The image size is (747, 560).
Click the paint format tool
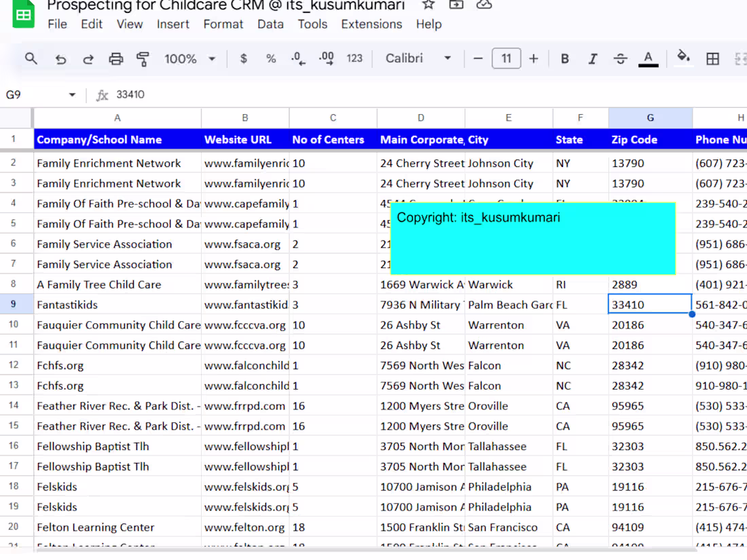click(x=143, y=58)
